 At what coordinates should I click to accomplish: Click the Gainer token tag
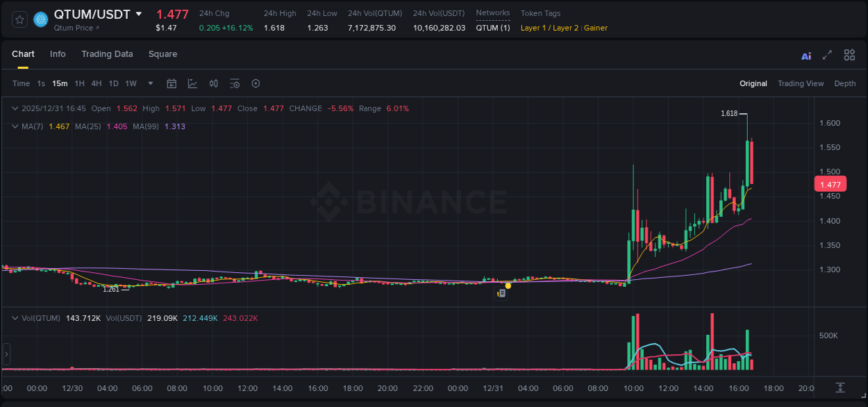coord(596,28)
